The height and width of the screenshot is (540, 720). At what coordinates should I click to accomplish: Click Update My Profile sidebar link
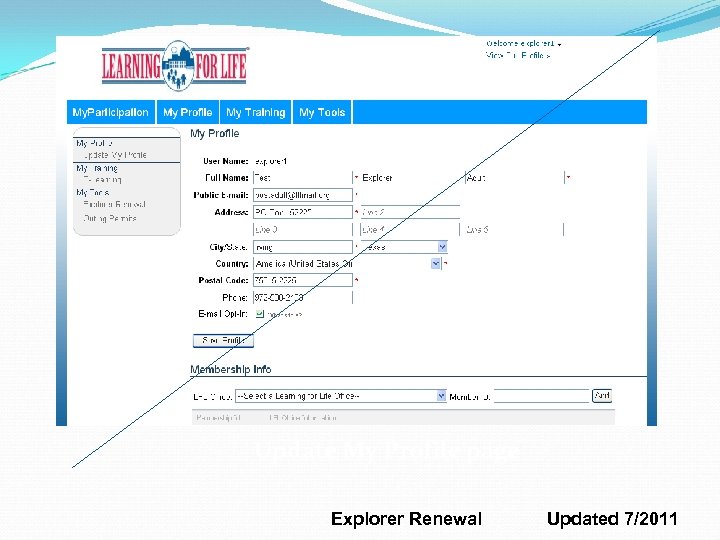115,155
